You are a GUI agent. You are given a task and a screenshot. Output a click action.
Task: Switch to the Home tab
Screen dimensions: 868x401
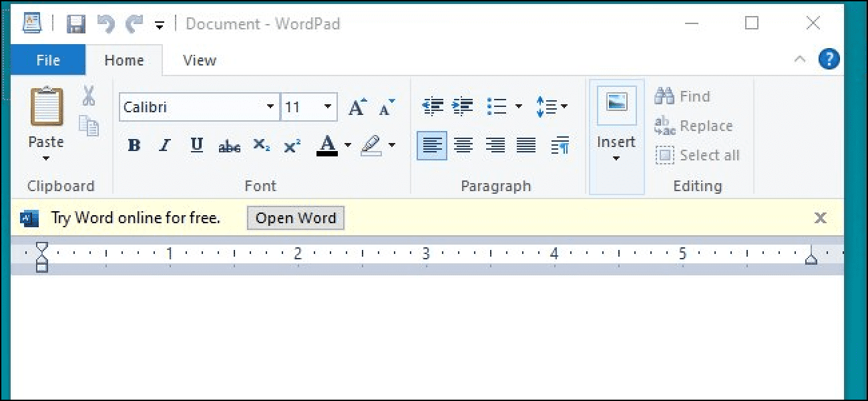(x=124, y=60)
